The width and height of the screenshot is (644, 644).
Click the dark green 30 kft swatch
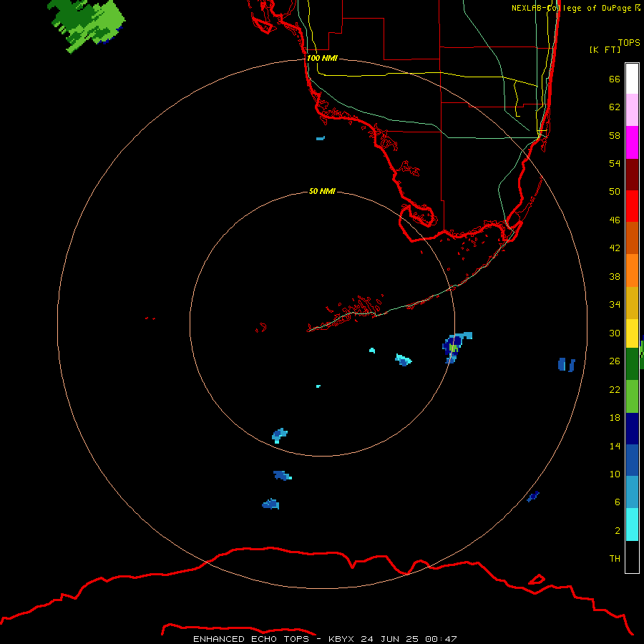tap(632, 364)
